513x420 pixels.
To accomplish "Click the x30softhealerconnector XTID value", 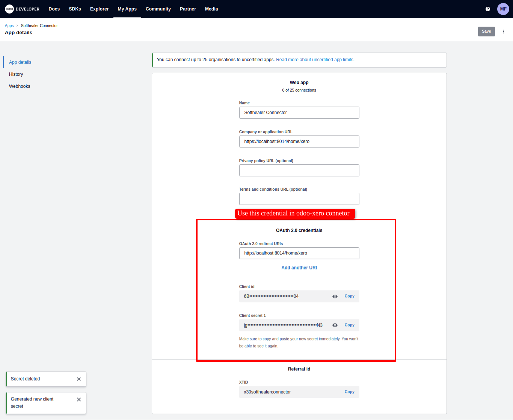I will 267,392.
